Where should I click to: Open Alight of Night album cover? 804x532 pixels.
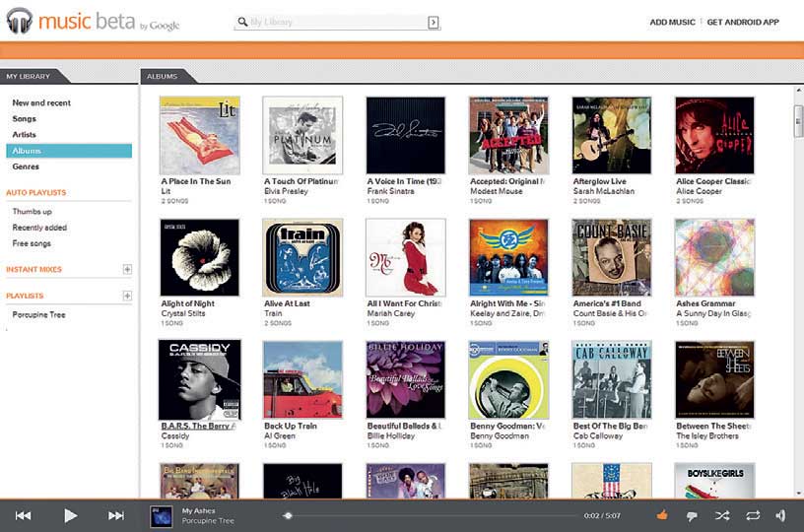[x=199, y=257]
